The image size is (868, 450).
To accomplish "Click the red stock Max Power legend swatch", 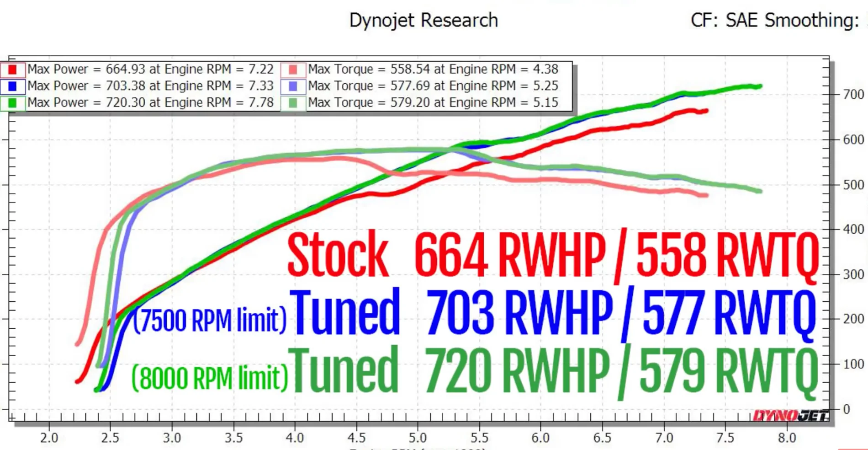I will click(x=12, y=70).
